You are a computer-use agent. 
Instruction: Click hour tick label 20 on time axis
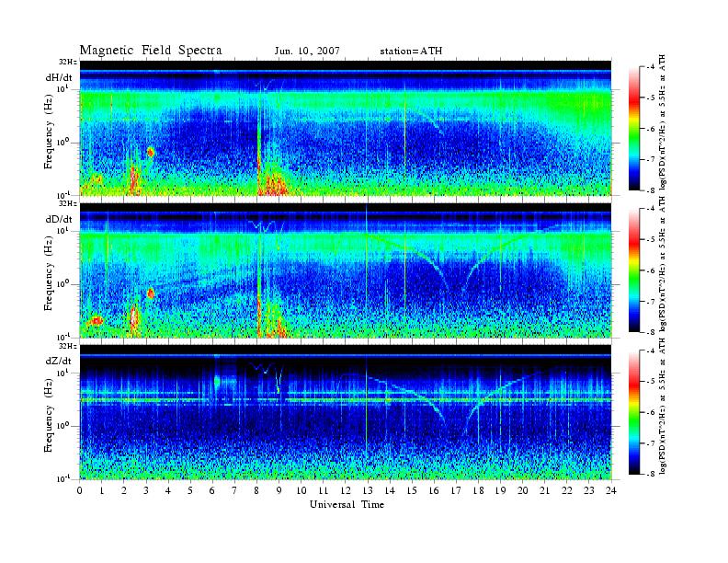coord(523,490)
